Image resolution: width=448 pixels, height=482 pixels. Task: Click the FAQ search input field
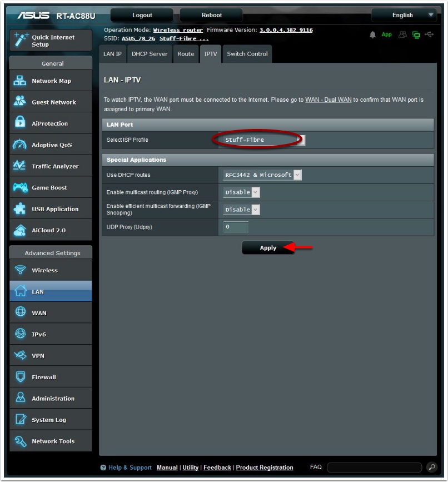(374, 468)
